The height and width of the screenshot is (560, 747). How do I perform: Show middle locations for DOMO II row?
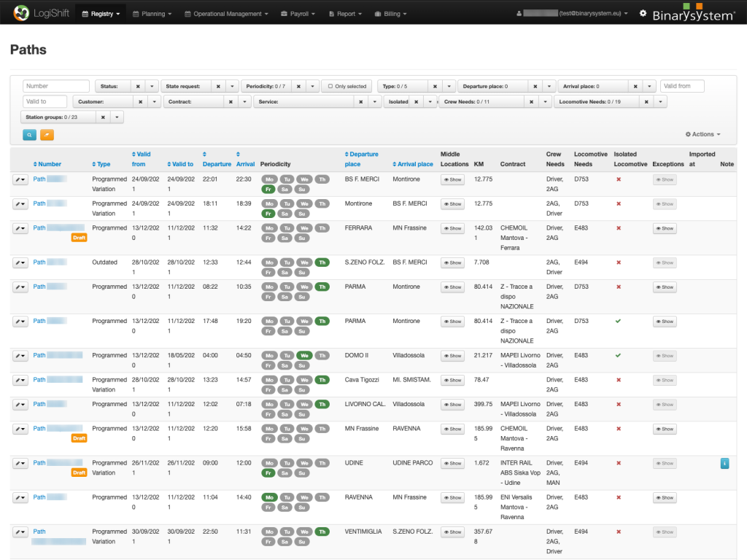click(452, 356)
